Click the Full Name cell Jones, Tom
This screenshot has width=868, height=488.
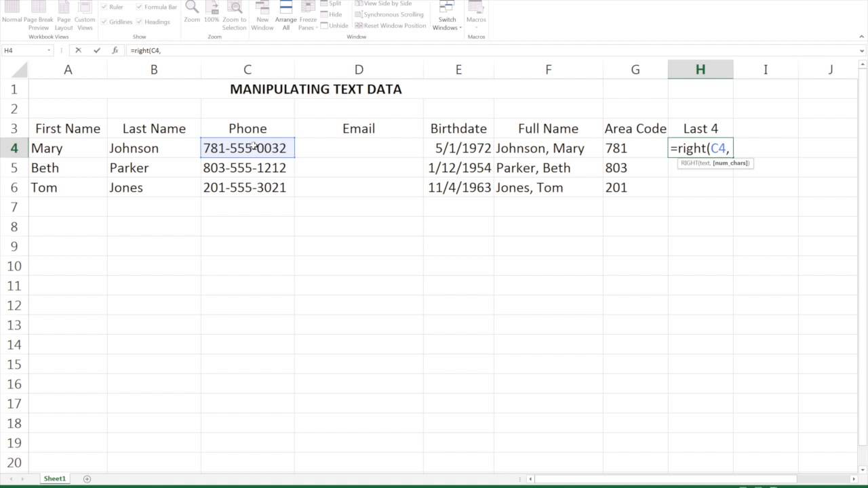coord(548,187)
